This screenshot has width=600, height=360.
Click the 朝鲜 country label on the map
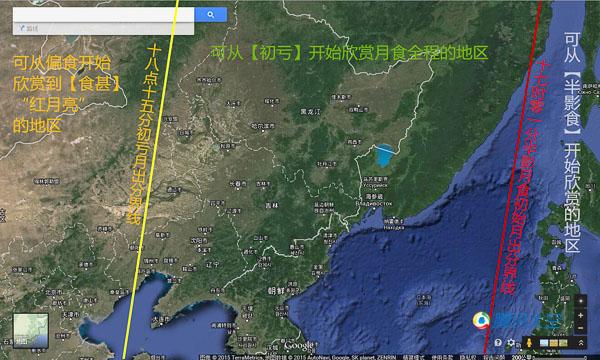(276, 291)
